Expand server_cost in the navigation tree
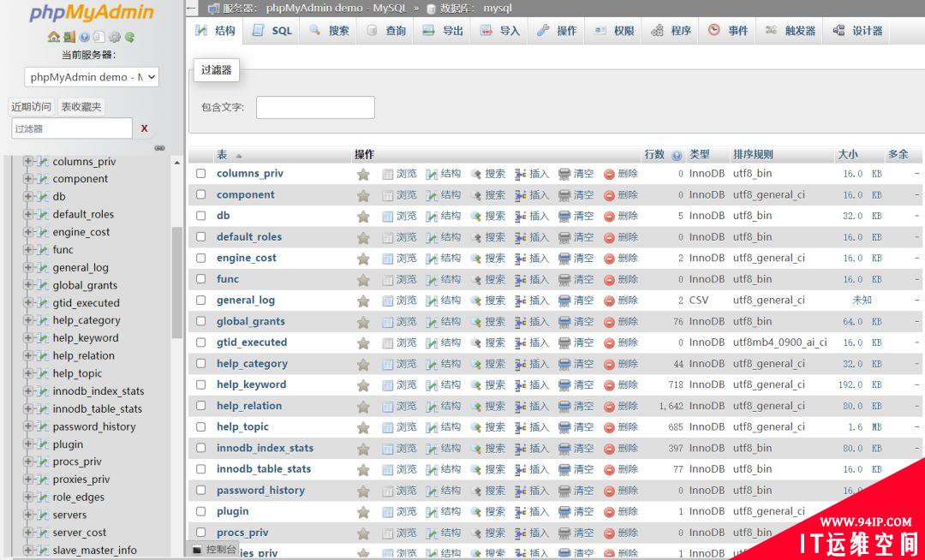 tap(27, 533)
